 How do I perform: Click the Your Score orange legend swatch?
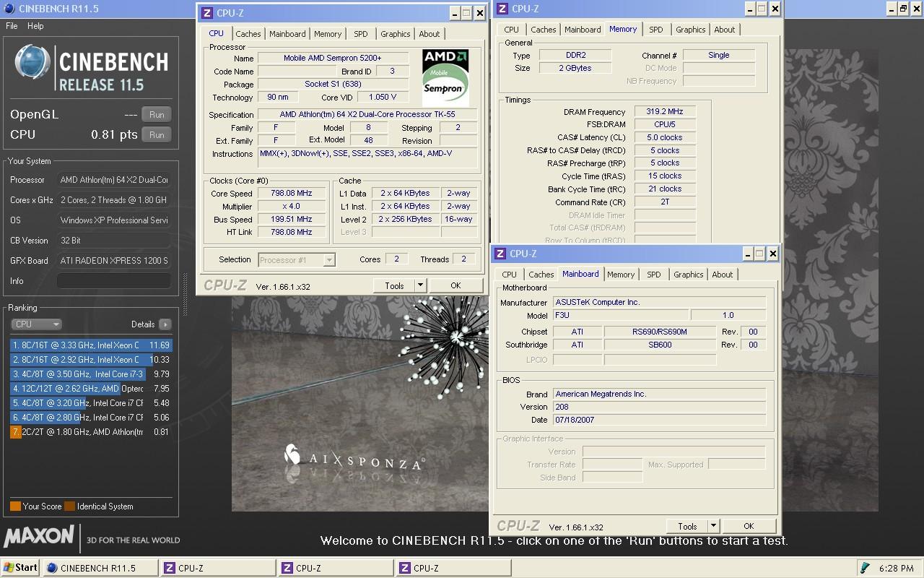(x=15, y=506)
